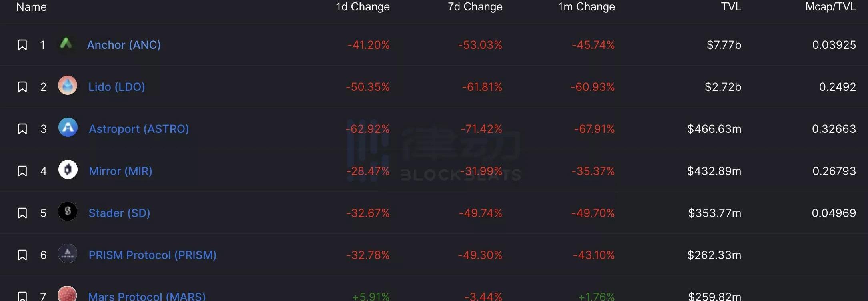Click the Name column header
This screenshot has height=301, width=868.
[32, 7]
